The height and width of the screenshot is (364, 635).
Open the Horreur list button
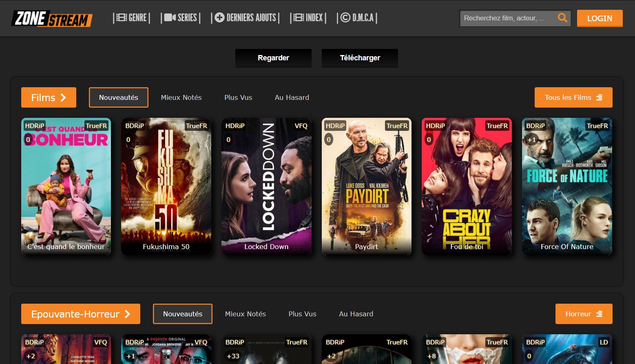click(584, 314)
